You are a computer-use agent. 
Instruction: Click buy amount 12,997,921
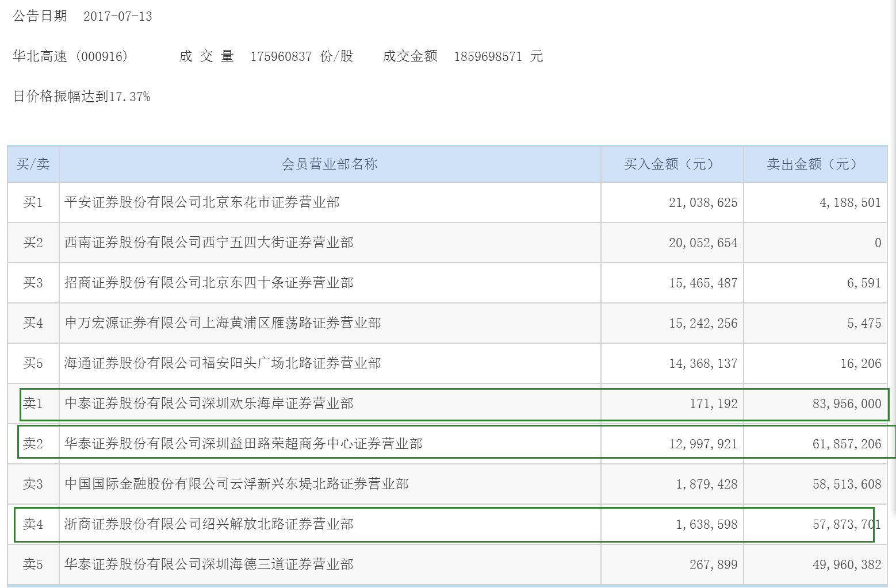click(x=703, y=444)
